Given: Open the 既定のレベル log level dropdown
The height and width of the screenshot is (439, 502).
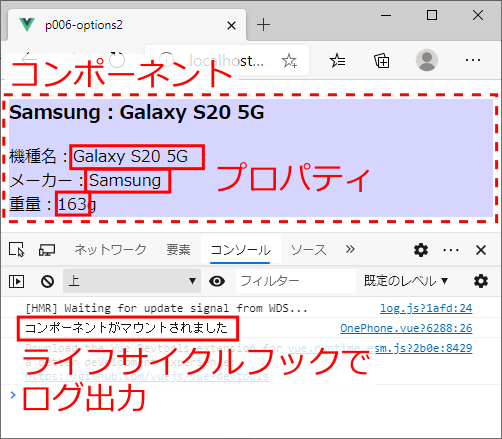Looking at the screenshot, I should click(406, 281).
